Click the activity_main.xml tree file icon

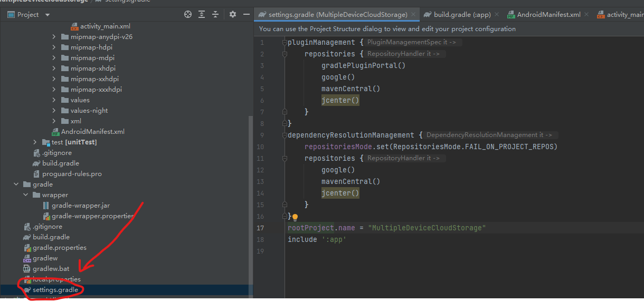[74, 26]
